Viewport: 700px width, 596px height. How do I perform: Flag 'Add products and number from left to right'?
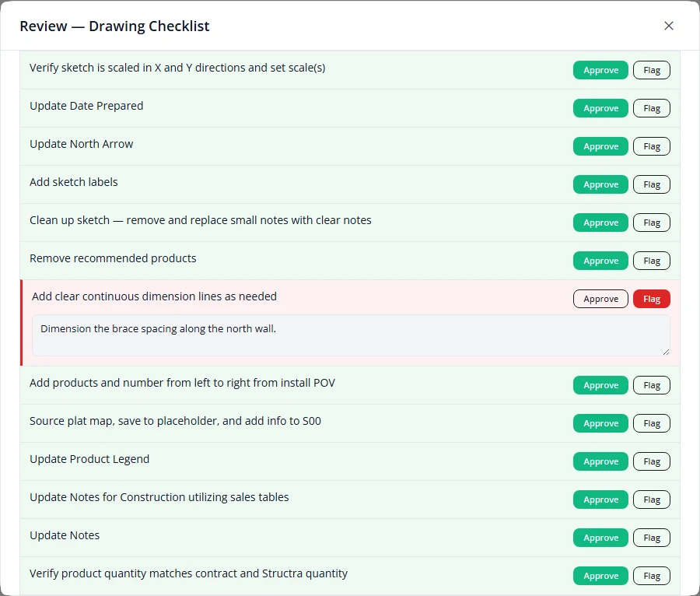click(x=651, y=385)
